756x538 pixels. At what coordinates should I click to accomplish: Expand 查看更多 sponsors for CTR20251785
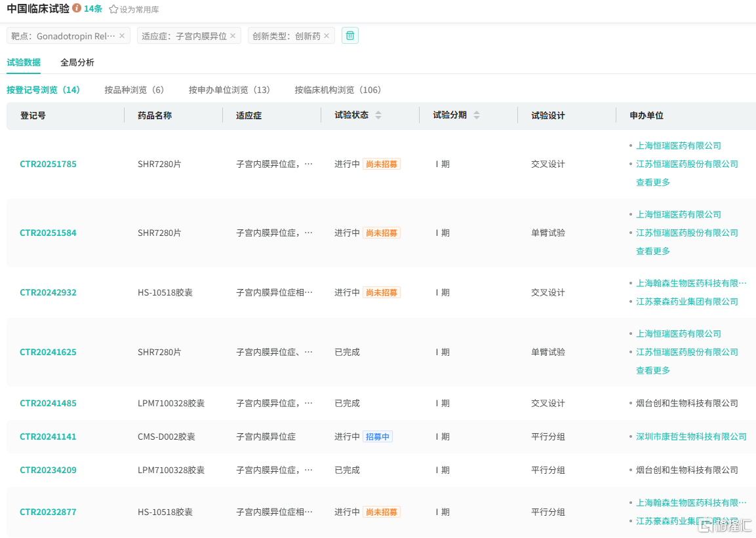tap(653, 183)
